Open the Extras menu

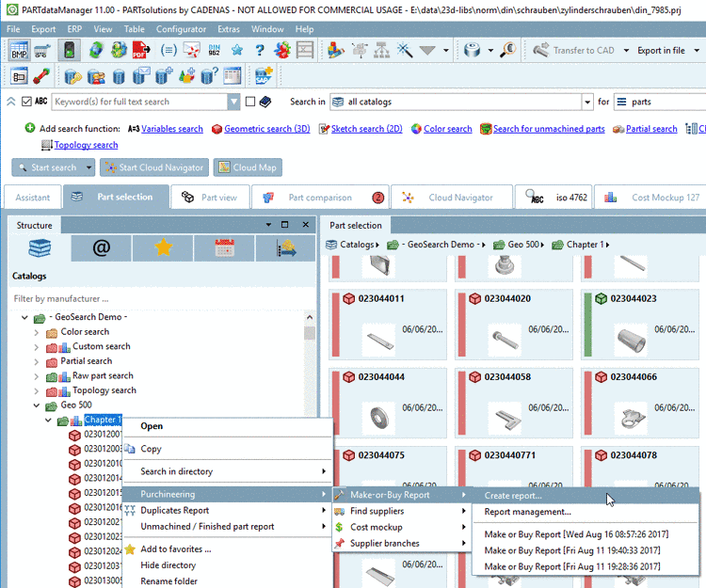tap(229, 29)
